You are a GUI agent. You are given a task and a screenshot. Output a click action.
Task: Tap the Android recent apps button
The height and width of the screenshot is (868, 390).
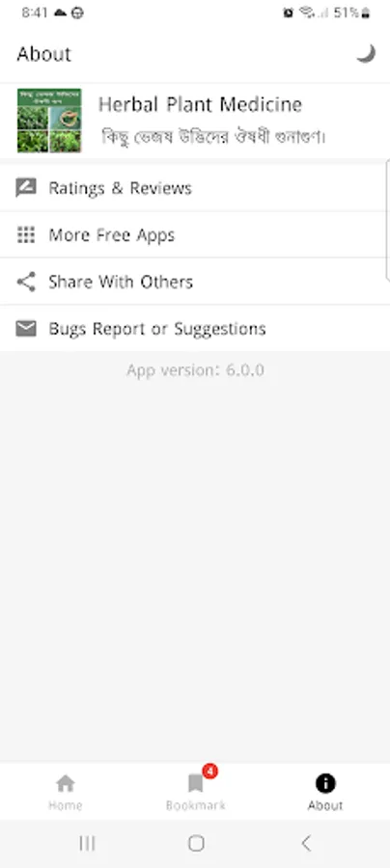(87, 843)
